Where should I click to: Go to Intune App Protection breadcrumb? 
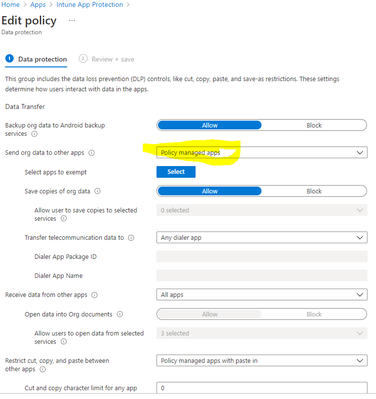[x=90, y=5]
